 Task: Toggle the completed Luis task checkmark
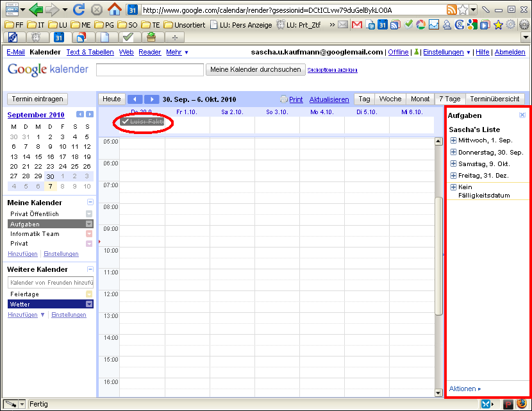(125, 121)
